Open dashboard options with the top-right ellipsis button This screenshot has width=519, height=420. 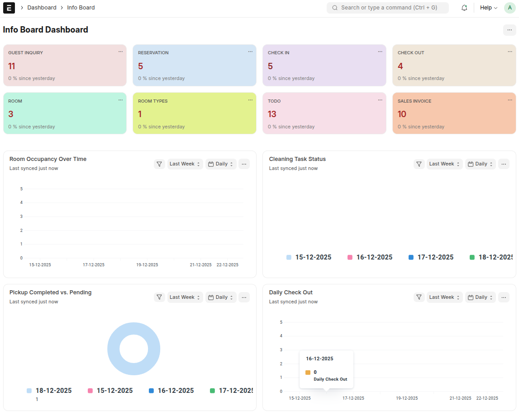(x=509, y=29)
